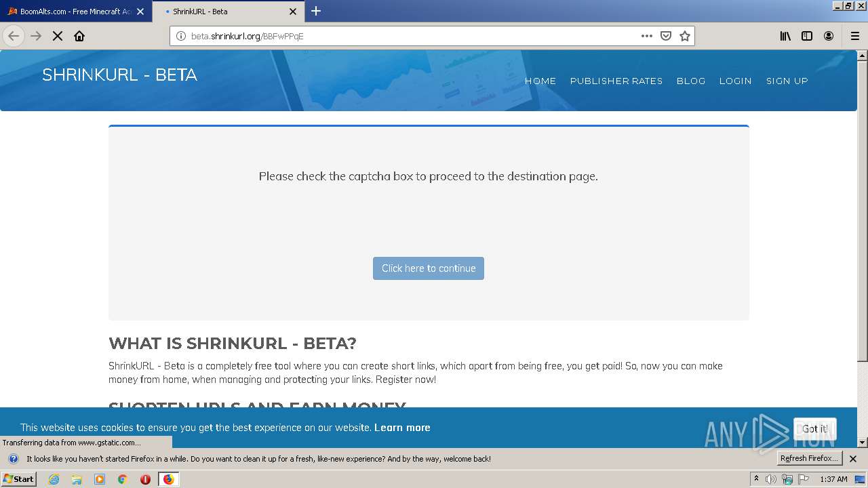
Task: Click the notification bar info icon
Action: tap(14, 459)
